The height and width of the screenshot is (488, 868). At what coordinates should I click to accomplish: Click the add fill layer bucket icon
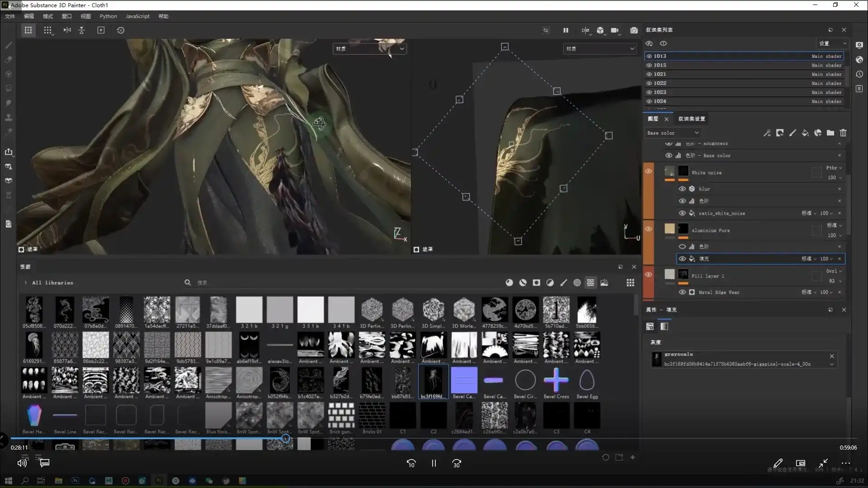click(x=805, y=133)
